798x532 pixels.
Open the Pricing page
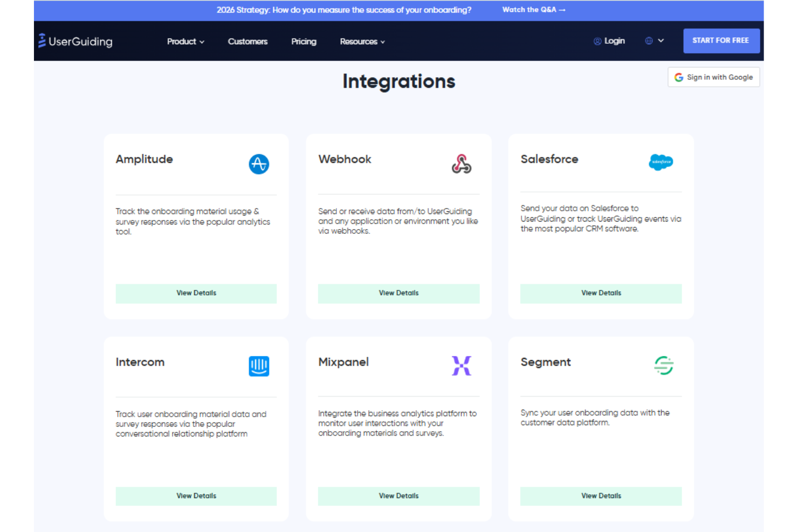304,42
